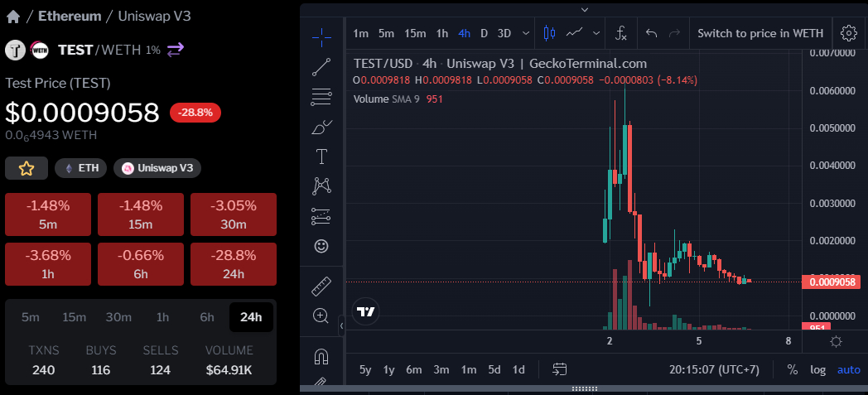
Task: Click the ETH network tag
Action: 80,168
